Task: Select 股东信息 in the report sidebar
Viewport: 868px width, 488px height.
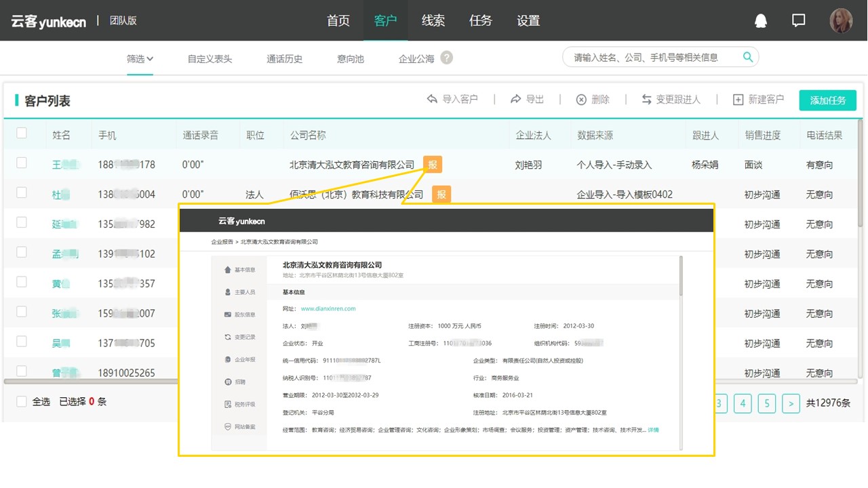Action: coord(239,314)
